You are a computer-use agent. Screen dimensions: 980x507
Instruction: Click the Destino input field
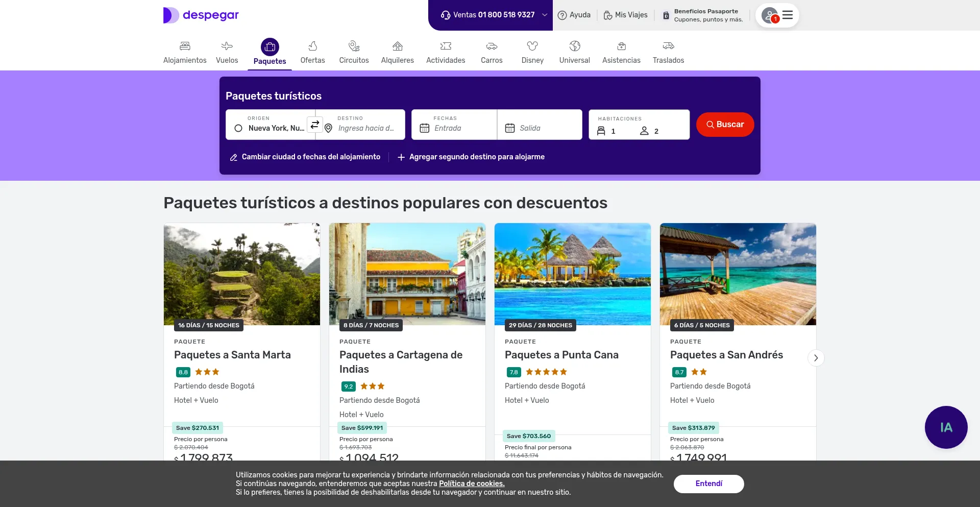pos(366,128)
